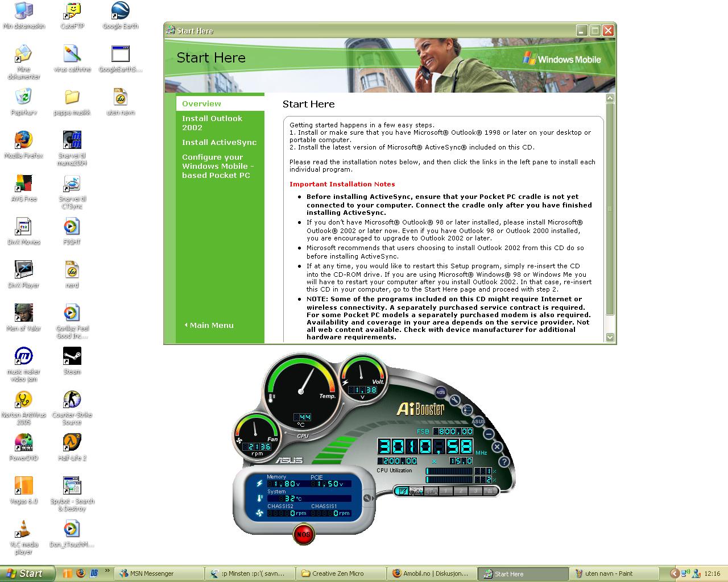Click the scroll-down arrow in Start Here
This screenshot has height=582, width=728.
(610, 337)
